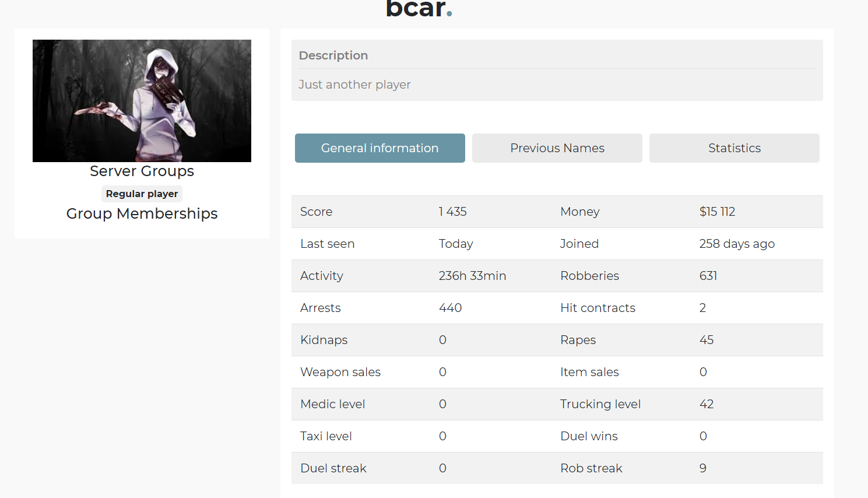Click the Regular player group badge
Image resolution: width=868 pixels, height=498 pixels.
point(142,194)
